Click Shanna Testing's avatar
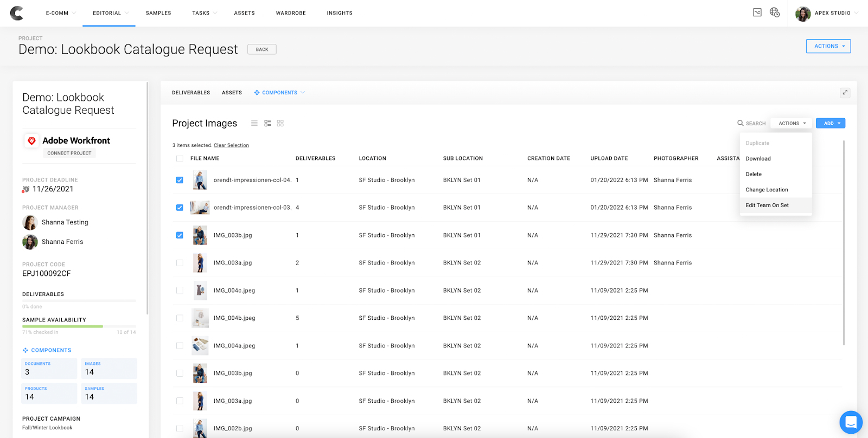 click(30, 222)
